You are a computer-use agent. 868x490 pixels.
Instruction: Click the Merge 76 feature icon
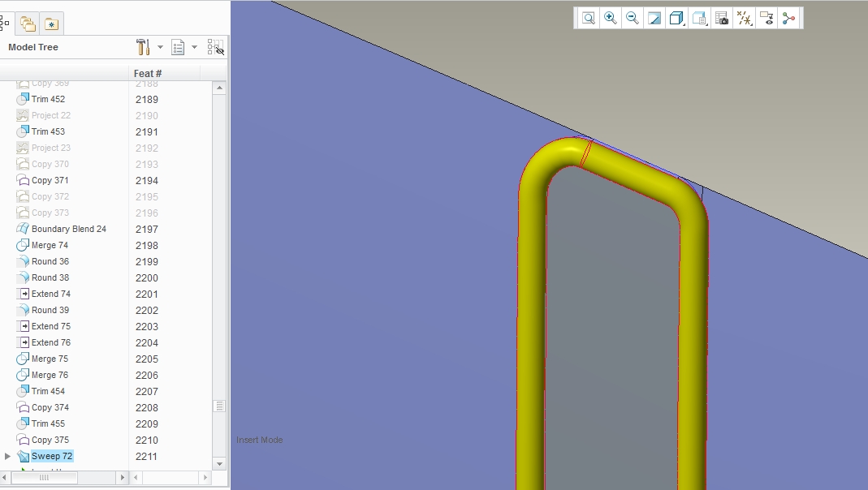(23, 375)
